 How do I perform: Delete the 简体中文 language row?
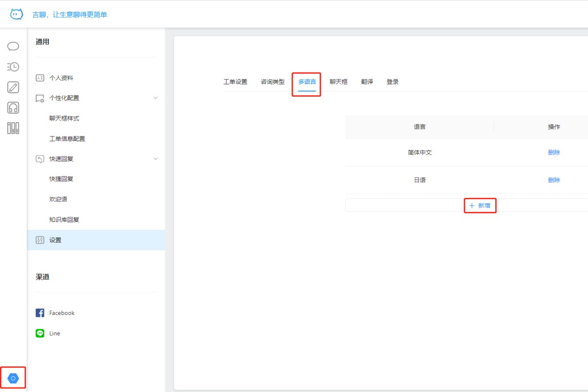click(x=554, y=153)
